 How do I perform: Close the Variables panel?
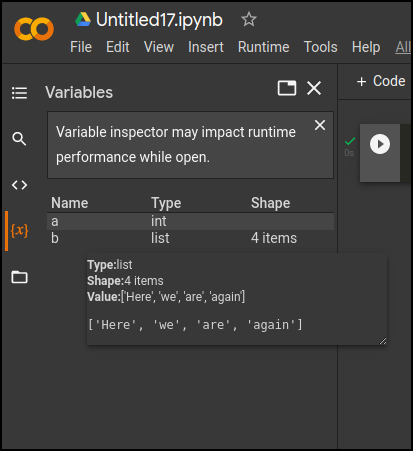(x=314, y=88)
